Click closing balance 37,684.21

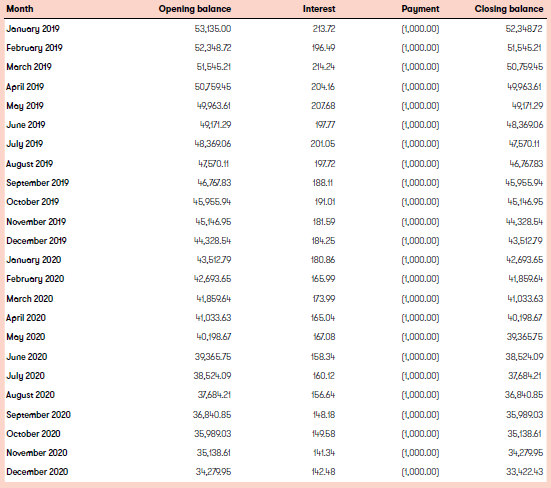tap(524, 376)
